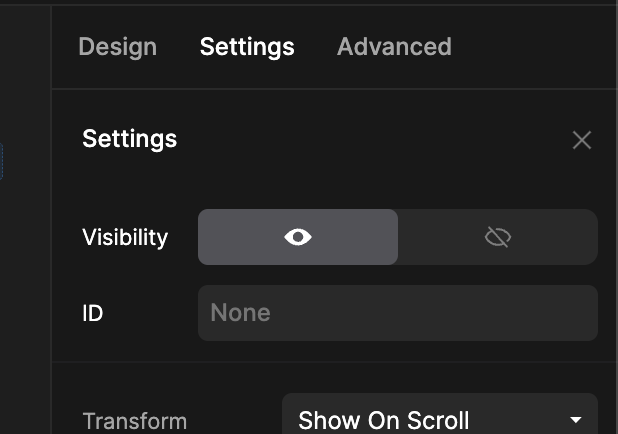Click the open eye icon
The width and height of the screenshot is (618, 434).
click(298, 237)
